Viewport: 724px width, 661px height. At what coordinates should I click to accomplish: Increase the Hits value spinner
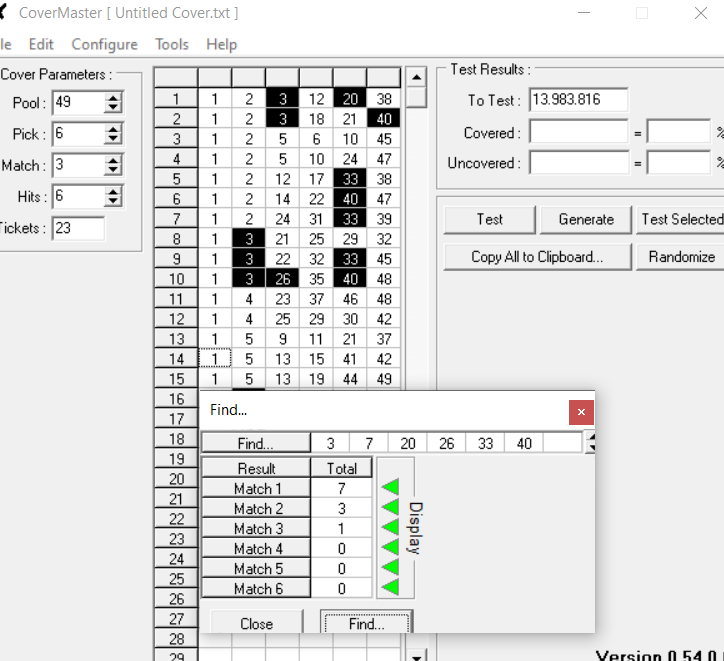(x=113, y=192)
